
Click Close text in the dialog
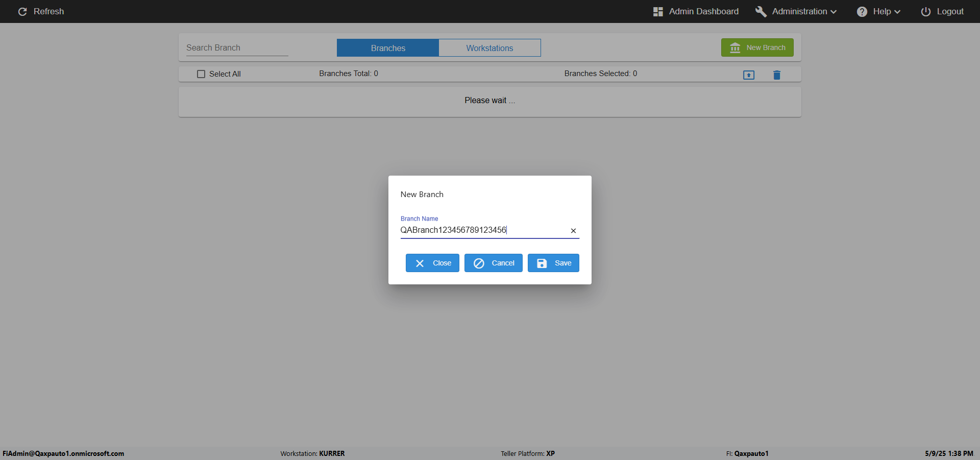[442, 263]
